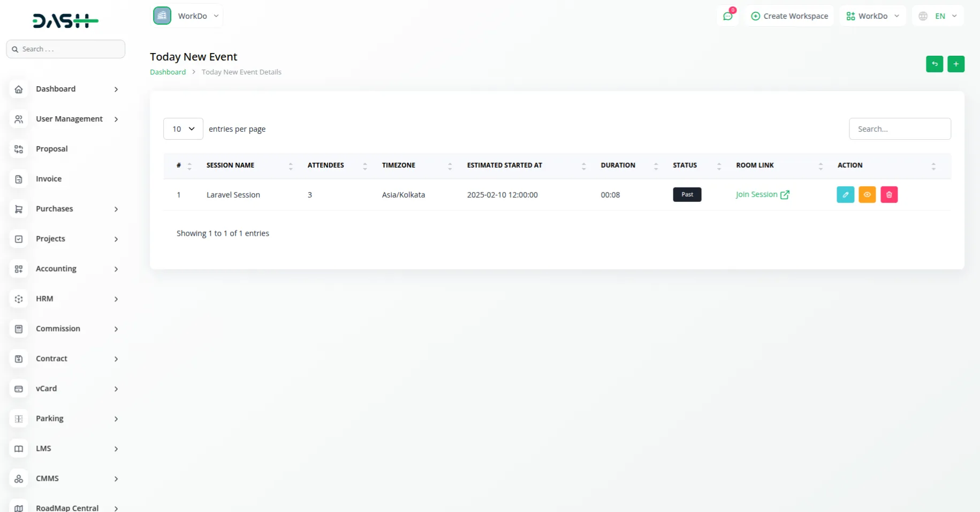Viewport: 980px width, 512px height.
Task: Open the Projects menu item
Action: tap(51, 239)
